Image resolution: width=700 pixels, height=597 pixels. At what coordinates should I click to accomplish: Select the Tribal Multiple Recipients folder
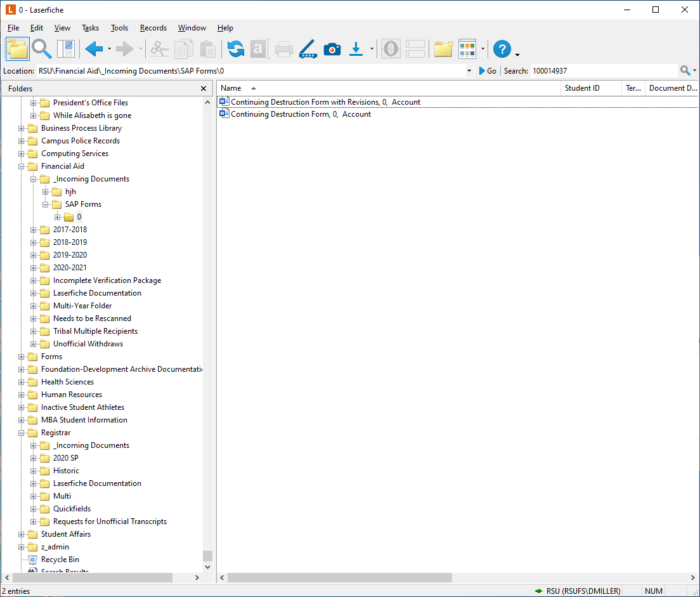click(95, 331)
